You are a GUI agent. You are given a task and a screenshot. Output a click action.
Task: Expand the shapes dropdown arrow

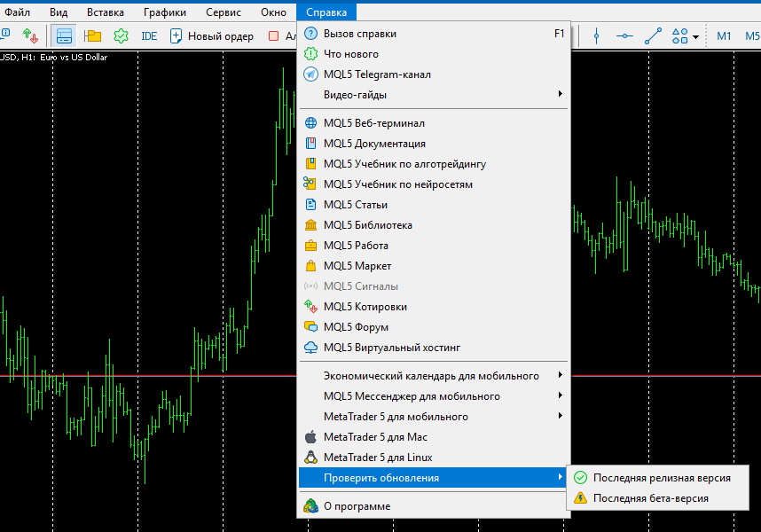(x=695, y=37)
